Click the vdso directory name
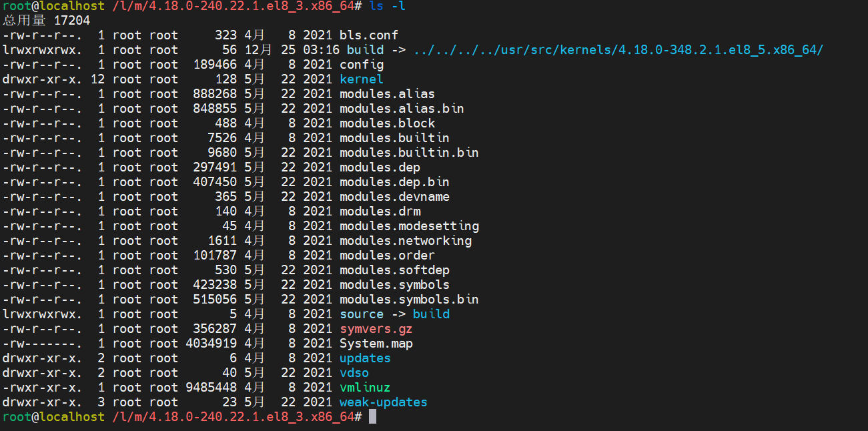This screenshot has width=868, height=431. pos(354,373)
